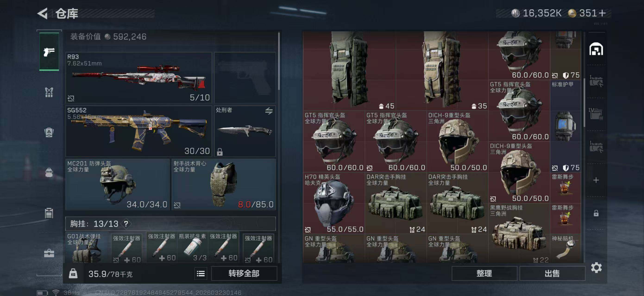
Task: Open the 胸挂 13/13 help question mark
Action: [126, 224]
